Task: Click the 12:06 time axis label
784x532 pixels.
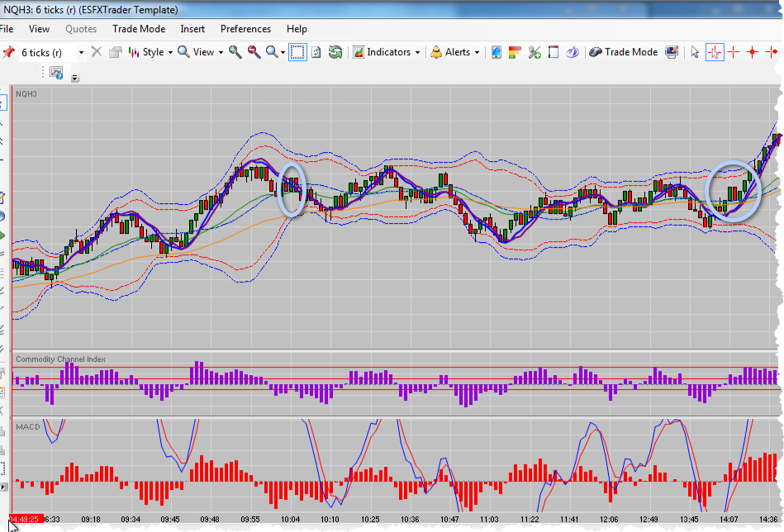Action: [609, 519]
